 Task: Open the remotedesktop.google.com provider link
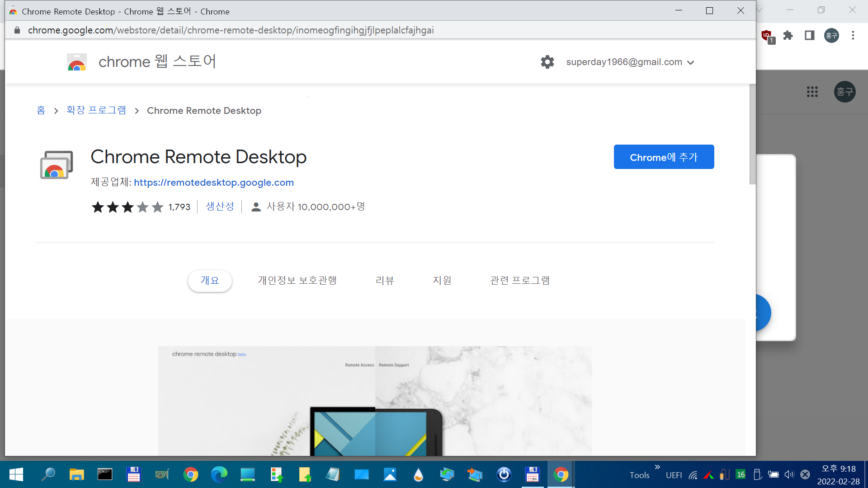point(214,182)
